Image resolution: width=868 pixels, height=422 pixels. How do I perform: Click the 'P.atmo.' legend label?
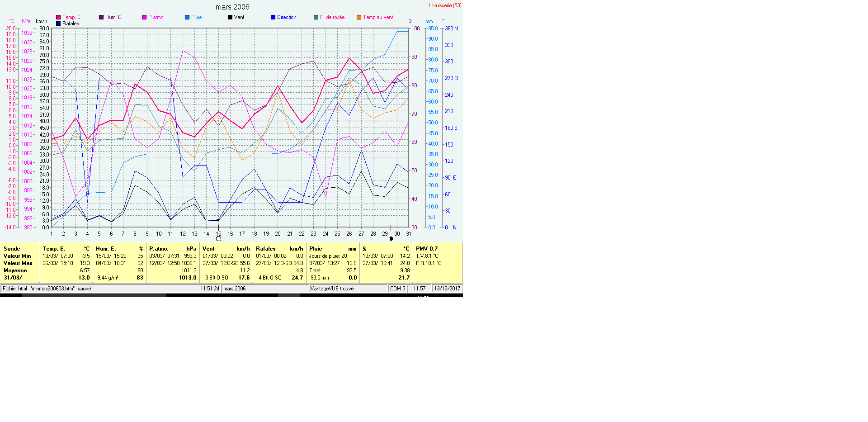coord(156,17)
